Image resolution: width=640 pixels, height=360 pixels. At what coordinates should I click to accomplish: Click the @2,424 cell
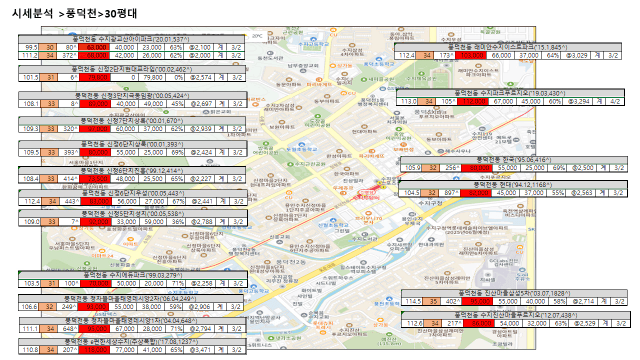(x=201, y=152)
